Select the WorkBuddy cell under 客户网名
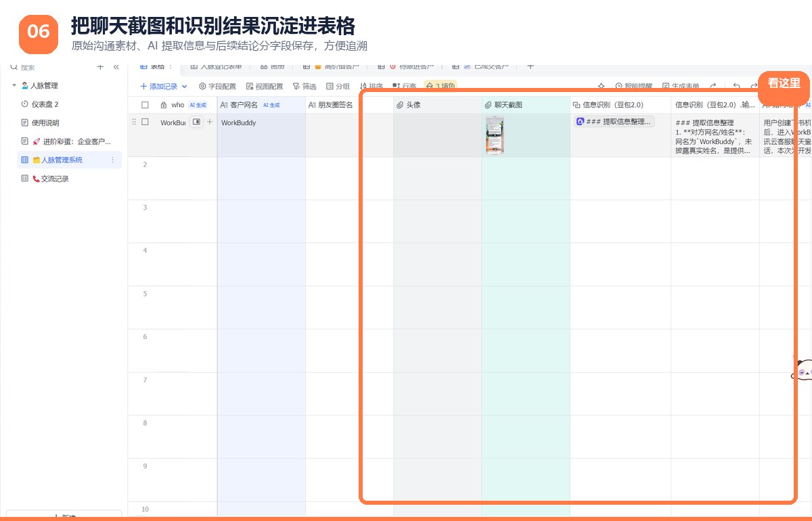The image size is (812, 521). [261, 135]
